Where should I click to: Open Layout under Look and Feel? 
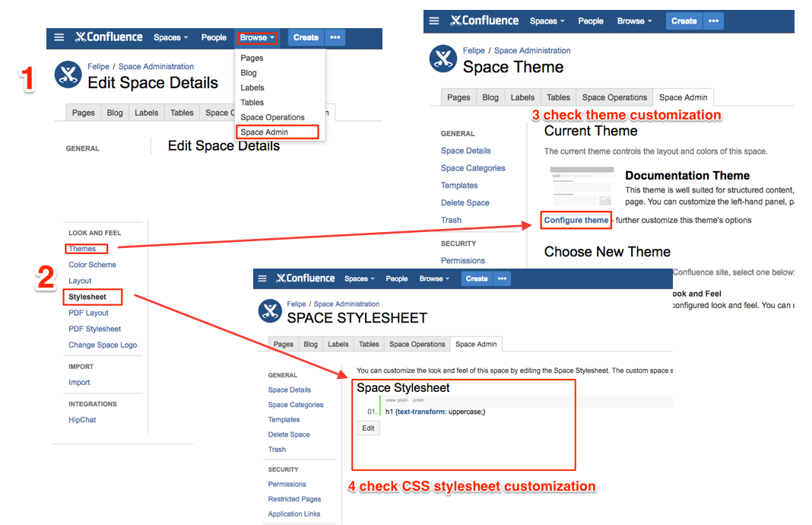coord(80,280)
